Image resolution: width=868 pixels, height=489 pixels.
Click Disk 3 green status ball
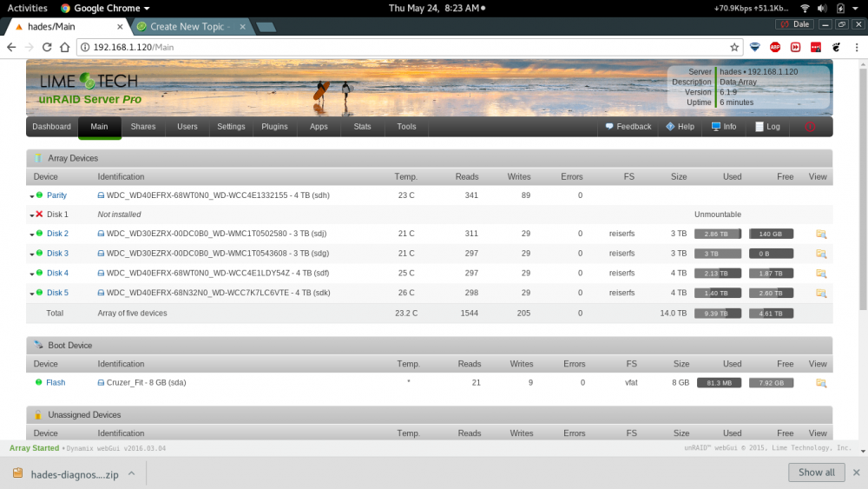[x=39, y=253]
